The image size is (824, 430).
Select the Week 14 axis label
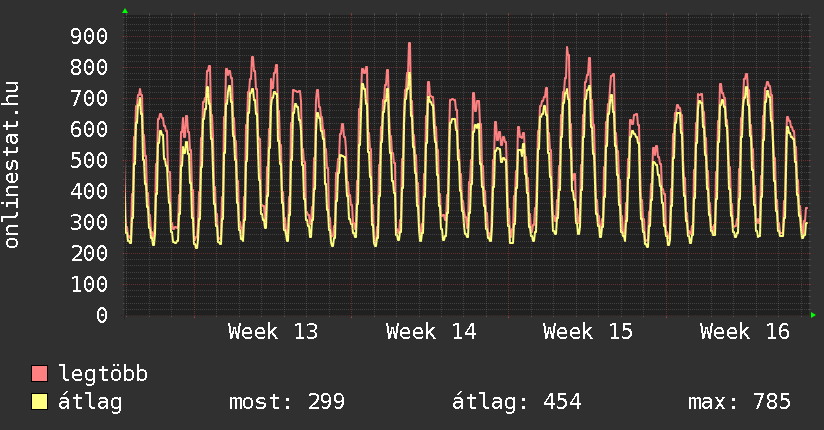[x=430, y=332]
